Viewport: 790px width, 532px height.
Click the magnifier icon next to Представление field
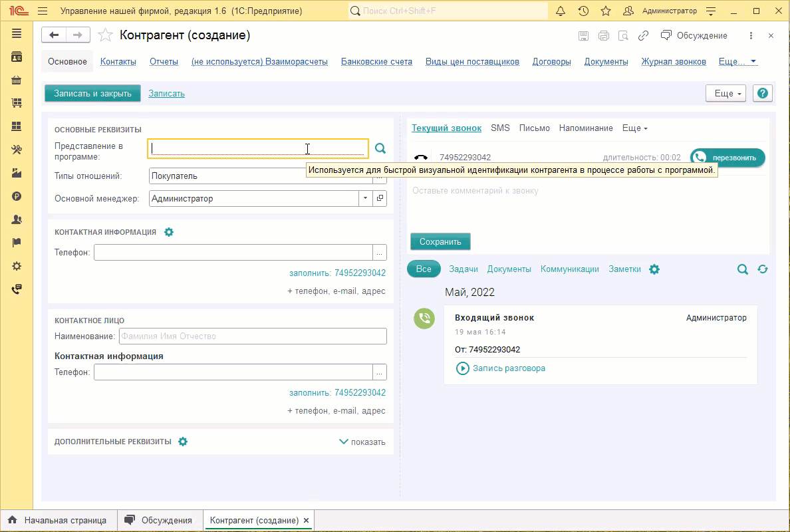(380, 148)
